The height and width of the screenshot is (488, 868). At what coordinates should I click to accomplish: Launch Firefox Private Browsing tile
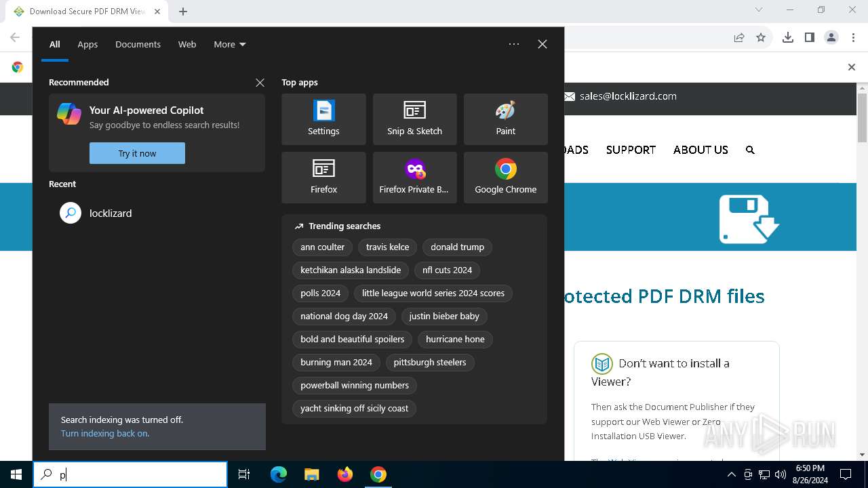click(x=414, y=178)
